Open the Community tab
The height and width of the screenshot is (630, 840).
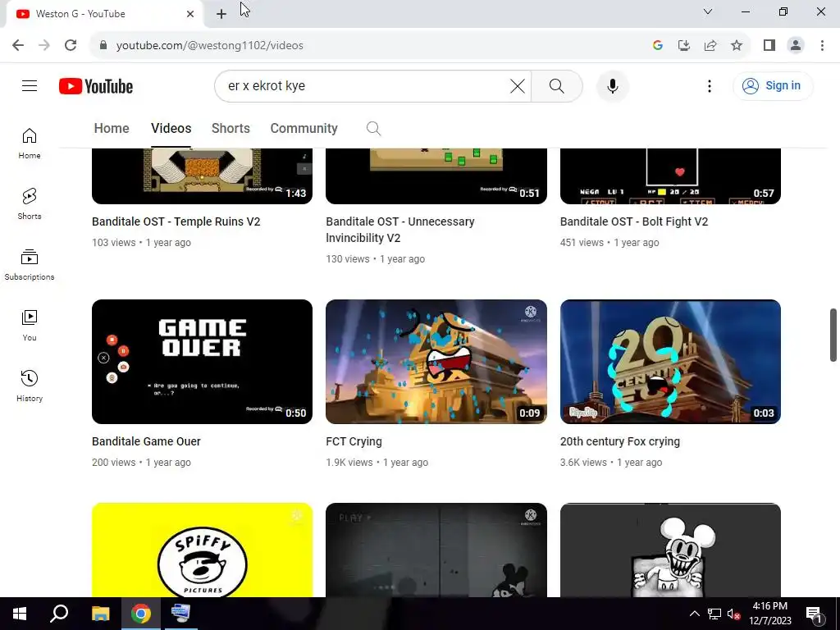click(x=304, y=129)
